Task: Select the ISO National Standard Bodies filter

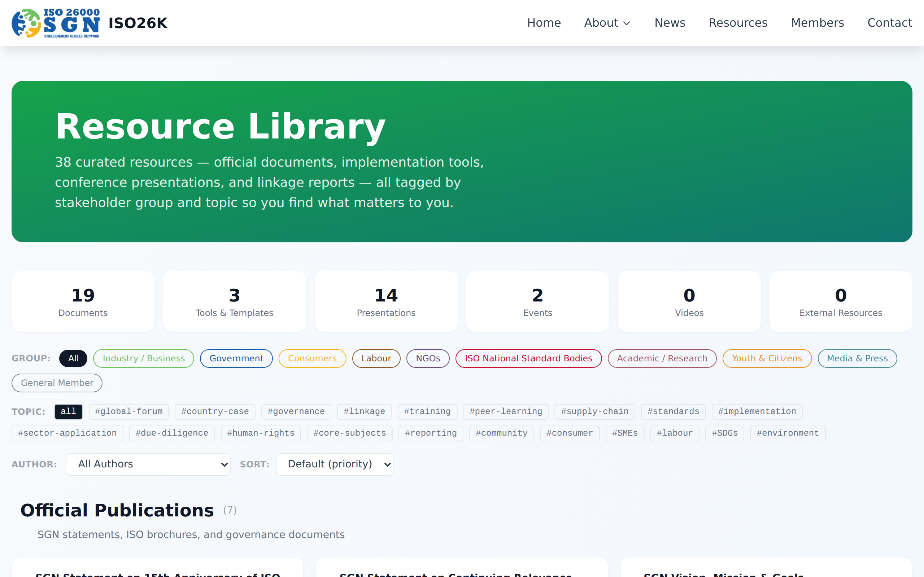Action: [528, 358]
